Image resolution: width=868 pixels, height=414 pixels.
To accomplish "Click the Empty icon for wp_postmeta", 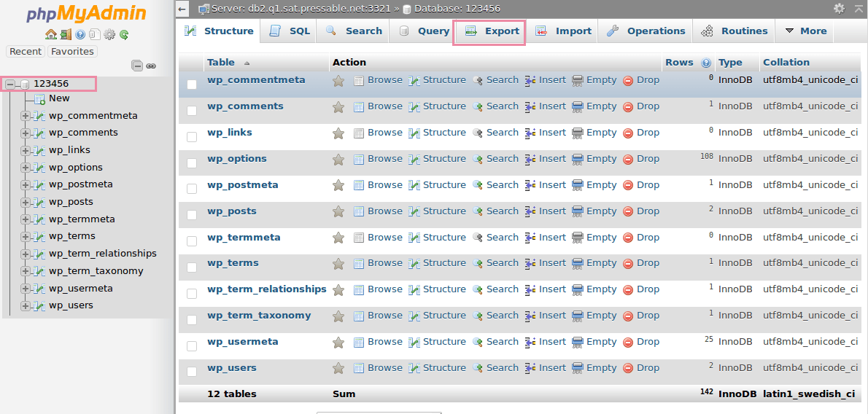I will (x=578, y=185).
